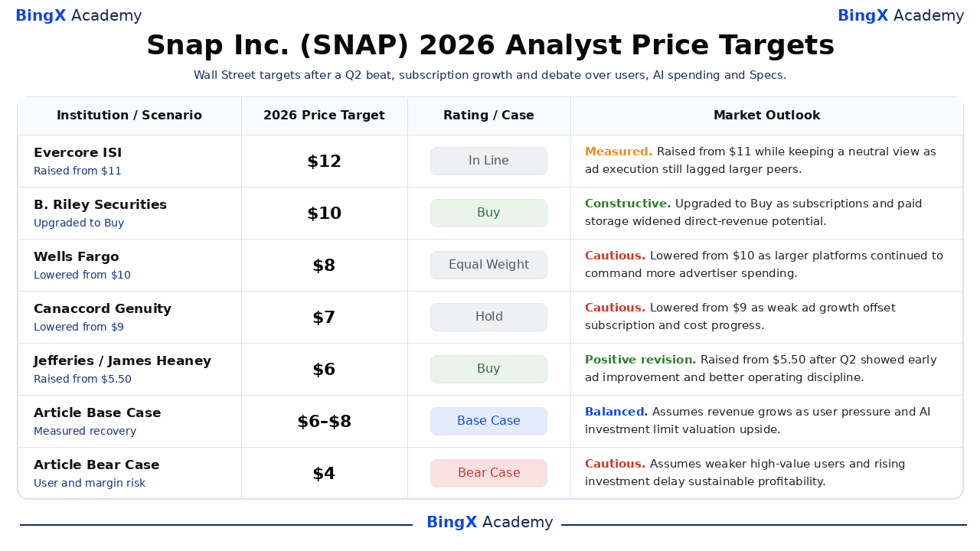
Task: Click the '2026 Price Target' column header
Action: [x=324, y=116]
